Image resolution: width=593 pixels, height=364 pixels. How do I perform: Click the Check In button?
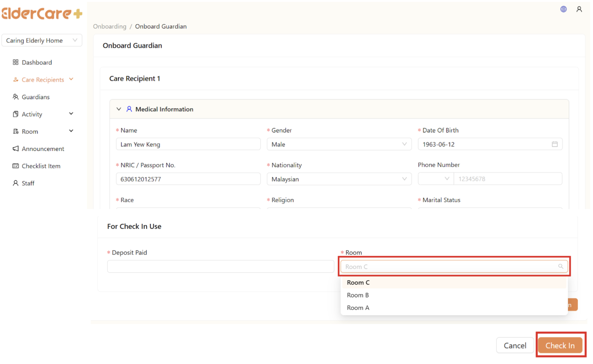tap(560, 345)
